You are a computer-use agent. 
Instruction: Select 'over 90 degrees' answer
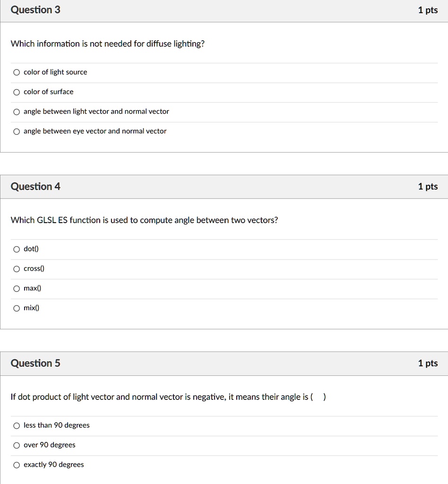17,445
